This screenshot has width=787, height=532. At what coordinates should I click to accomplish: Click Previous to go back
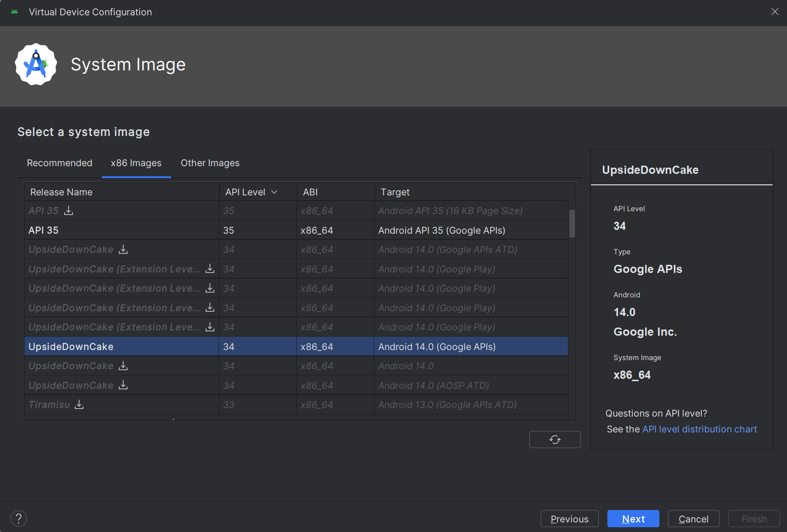click(569, 519)
